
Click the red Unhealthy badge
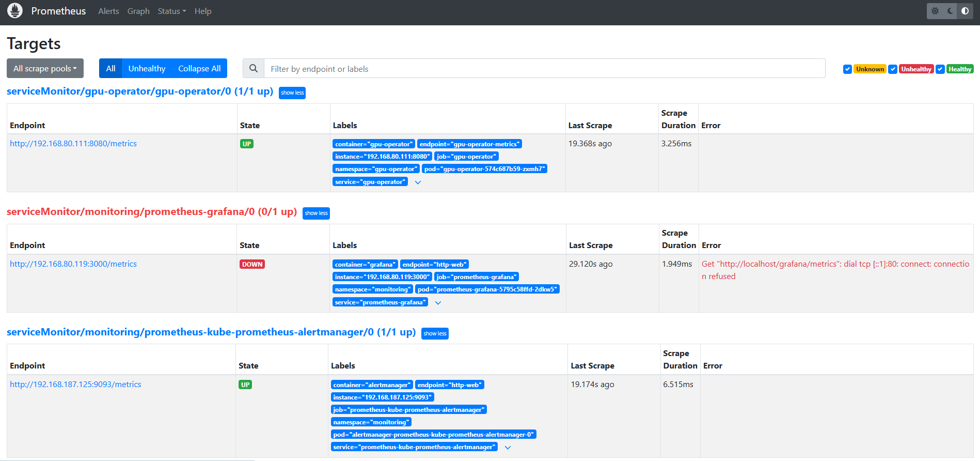(916, 69)
